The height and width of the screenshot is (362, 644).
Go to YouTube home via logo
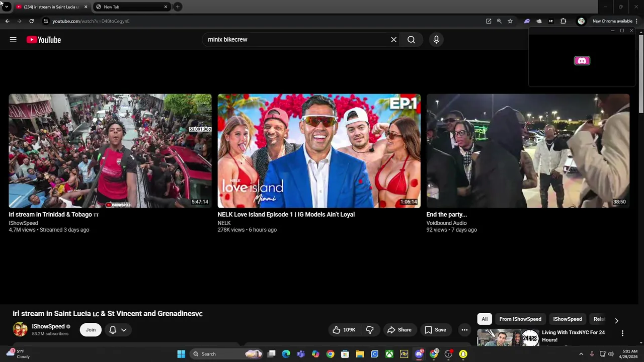click(x=44, y=40)
